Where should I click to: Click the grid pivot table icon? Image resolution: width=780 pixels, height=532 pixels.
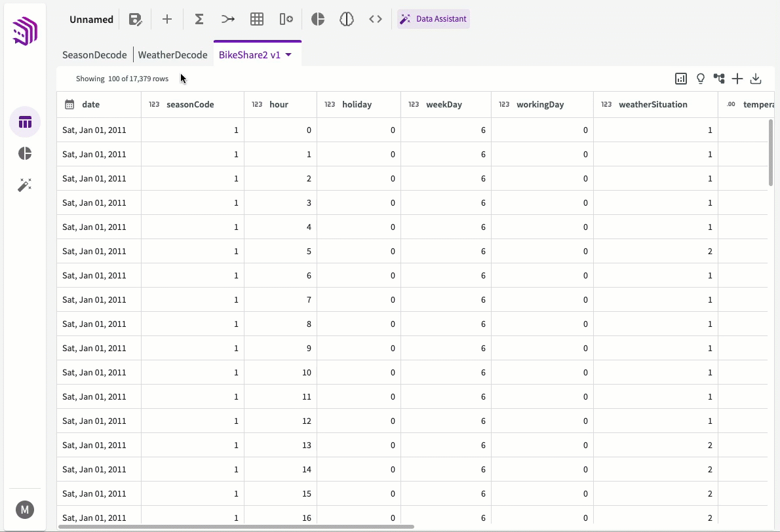[x=257, y=20]
